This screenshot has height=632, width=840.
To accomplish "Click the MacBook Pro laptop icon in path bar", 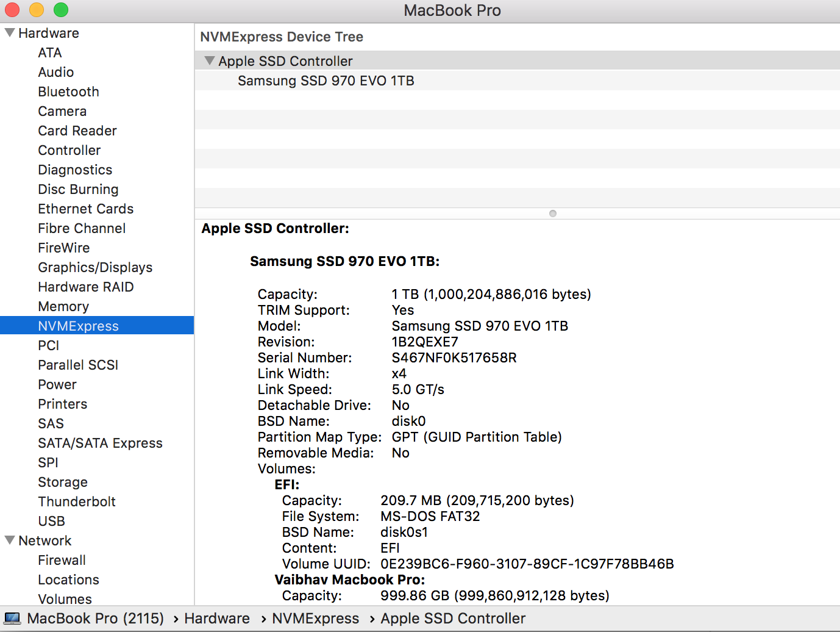I will click(x=12, y=619).
